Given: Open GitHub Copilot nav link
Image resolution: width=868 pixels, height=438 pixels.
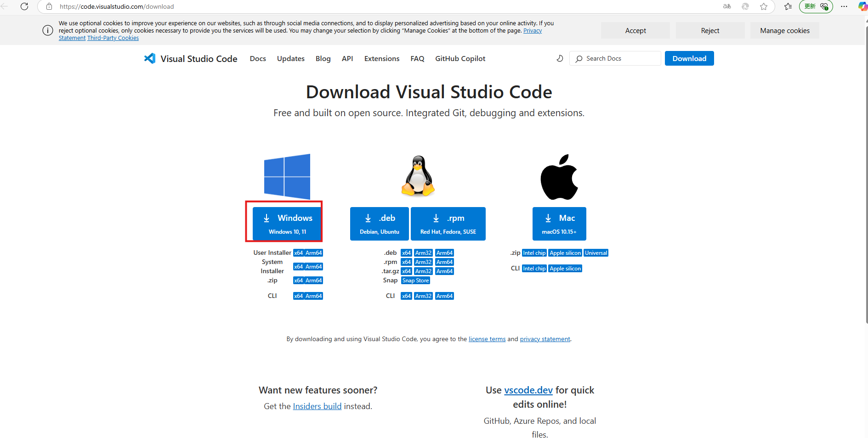Looking at the screenshot, I should coord(460,58).
